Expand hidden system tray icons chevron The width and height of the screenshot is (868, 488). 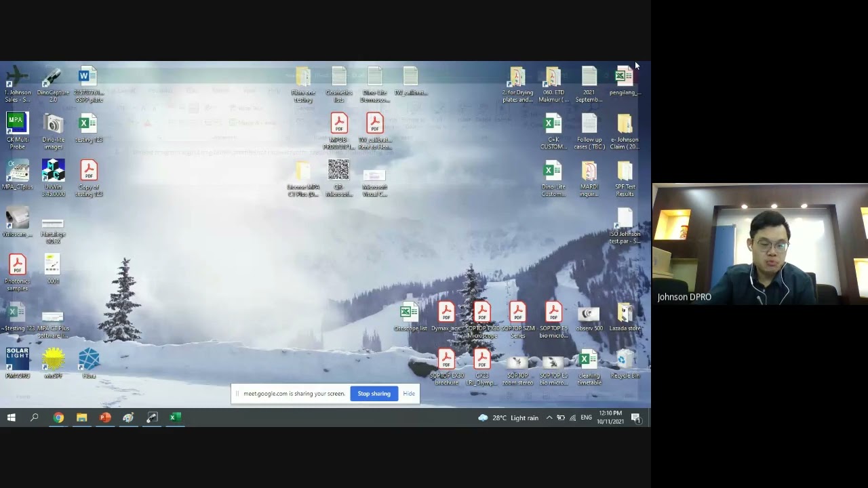coord(549,418)
